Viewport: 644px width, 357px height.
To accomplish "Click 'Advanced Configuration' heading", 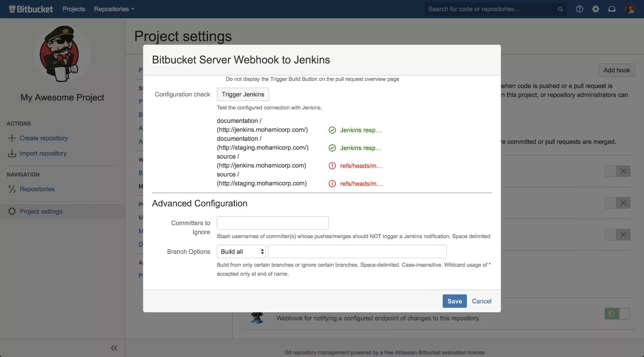I will [200, 203].
